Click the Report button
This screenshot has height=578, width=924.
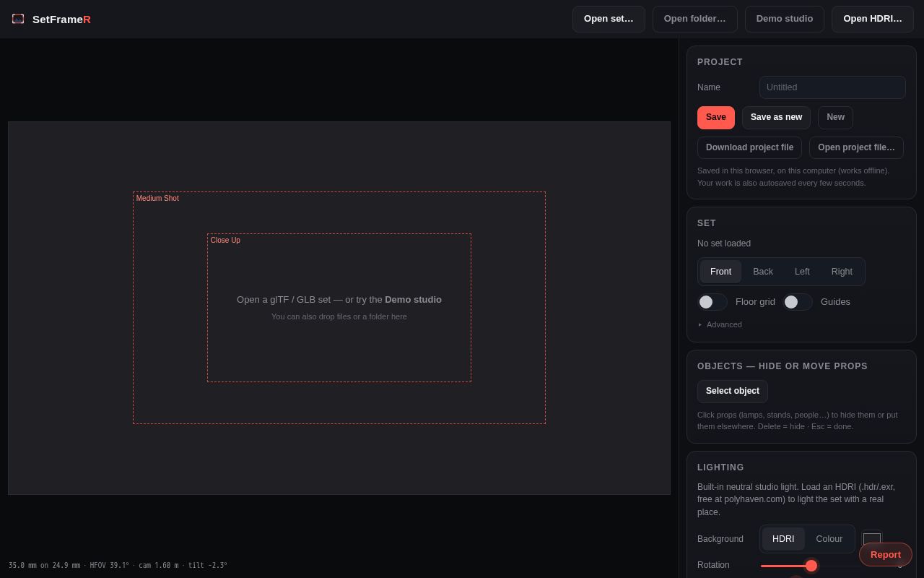click(886, 555)
